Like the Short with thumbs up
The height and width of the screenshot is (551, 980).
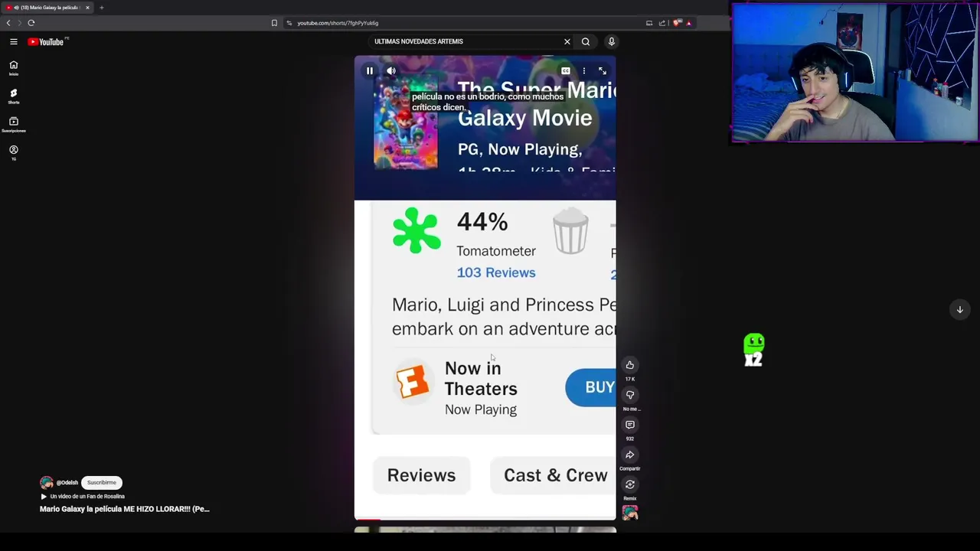[630, 365]
